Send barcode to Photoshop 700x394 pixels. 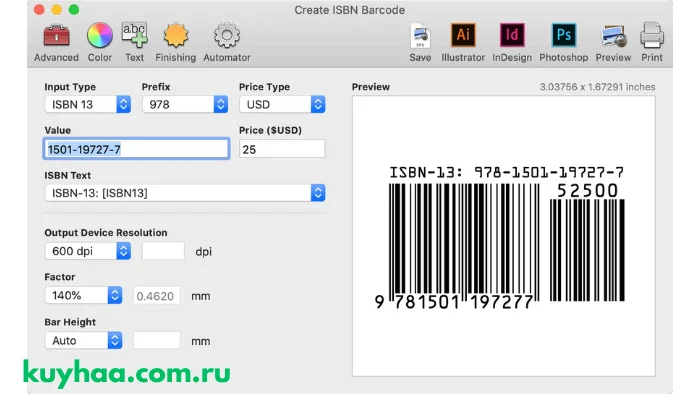pos(563,35)
